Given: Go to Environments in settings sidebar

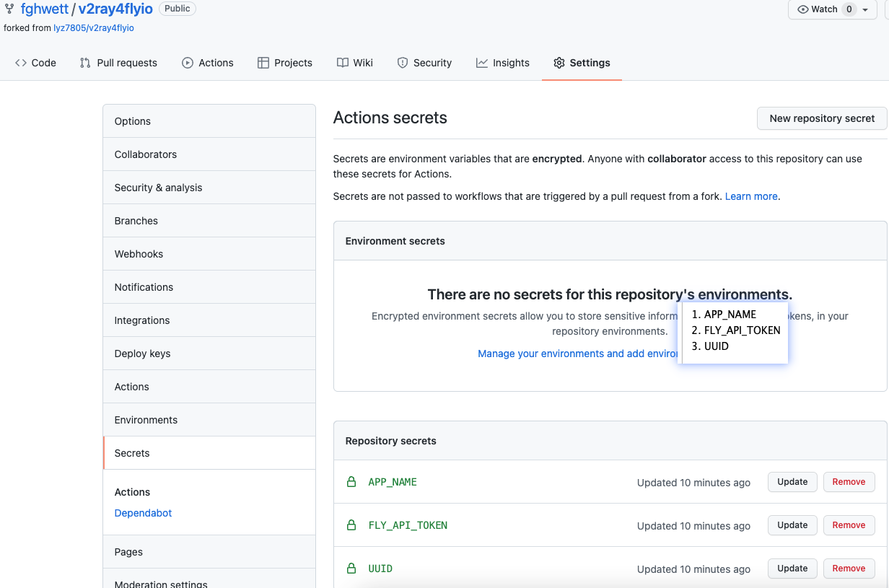Looking at the screenshot, I should pos(146,420).
